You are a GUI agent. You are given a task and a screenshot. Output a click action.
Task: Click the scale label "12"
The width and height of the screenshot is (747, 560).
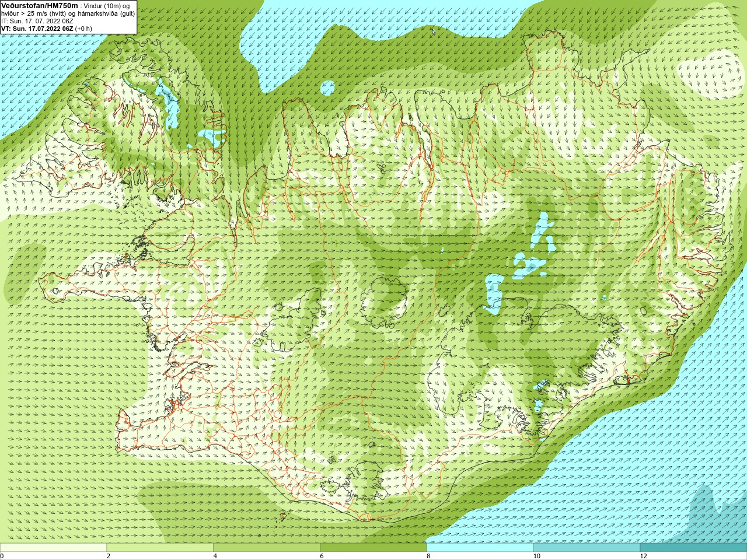[644, 556]
